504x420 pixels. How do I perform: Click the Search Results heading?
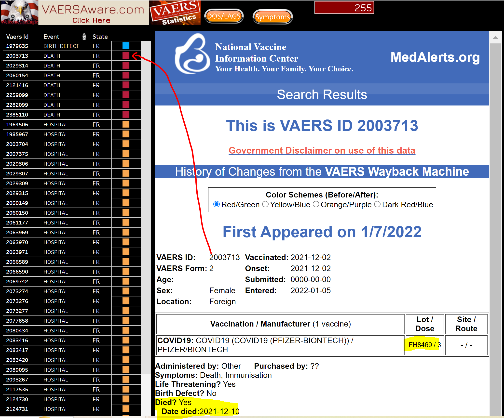pyautogui.click(x=322, y=94)
